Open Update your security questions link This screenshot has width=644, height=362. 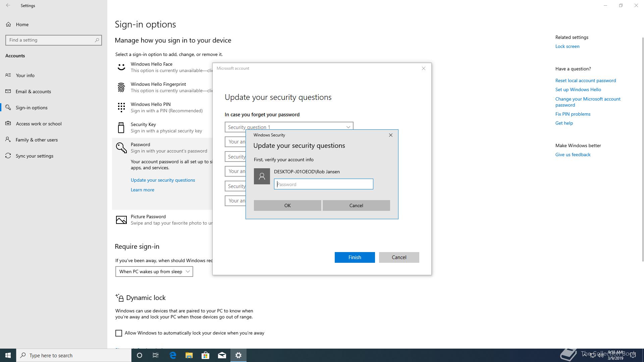pos(163,180)
